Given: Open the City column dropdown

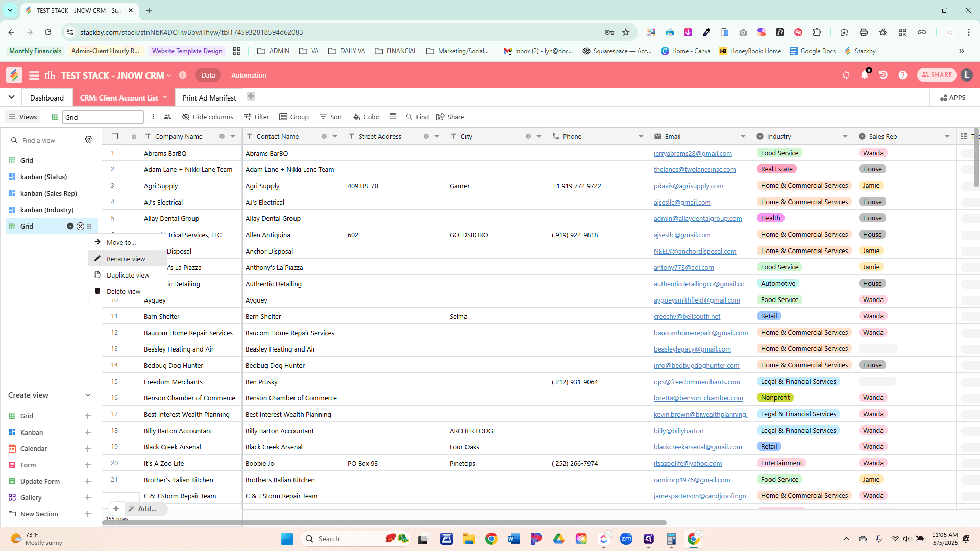Looking at the screenshot, I should pos(539,136).
